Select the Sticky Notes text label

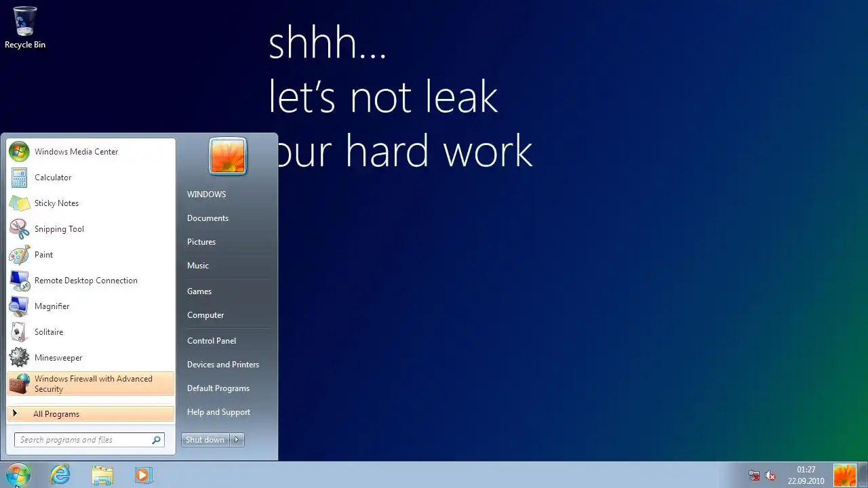click(57, 203)
